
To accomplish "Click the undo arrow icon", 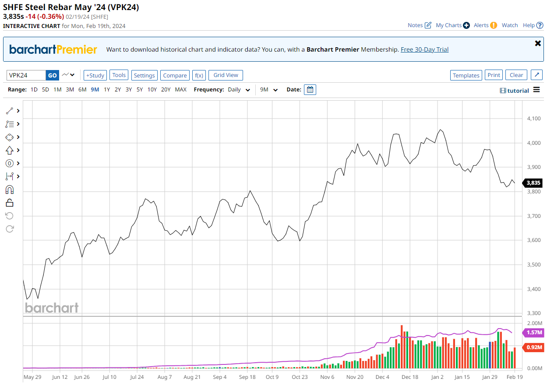I will pos(10,216).
